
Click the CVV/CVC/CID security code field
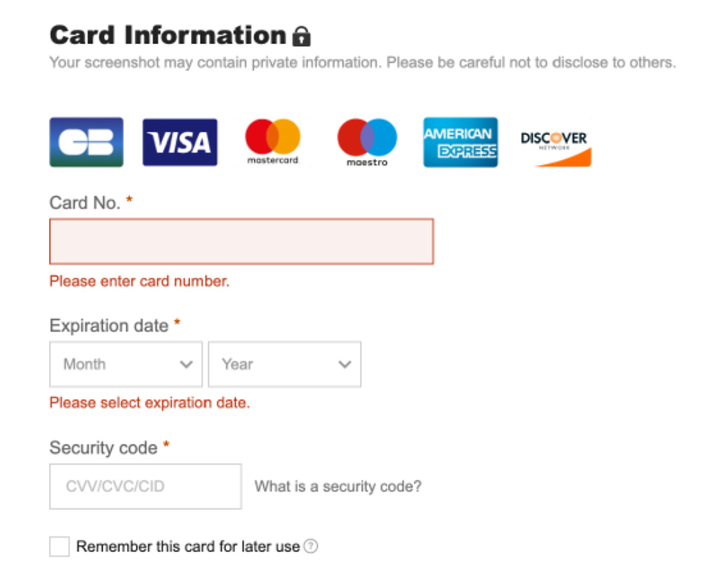coord(145,487)
